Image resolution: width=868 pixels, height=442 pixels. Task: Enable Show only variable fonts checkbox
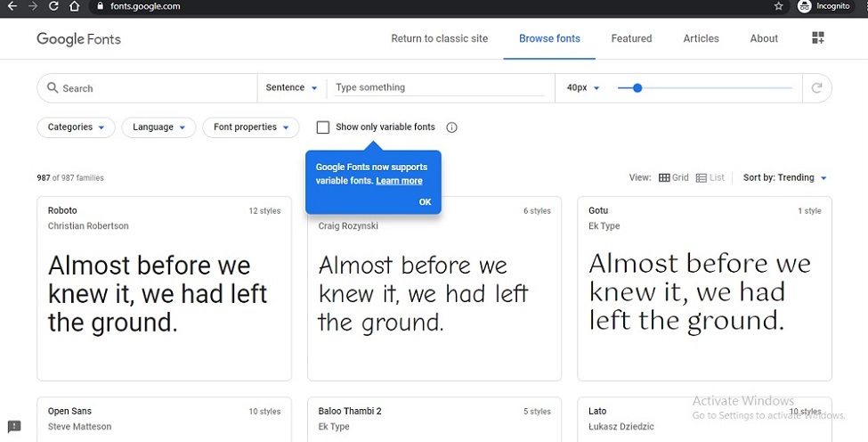click(x=323, y=127)
